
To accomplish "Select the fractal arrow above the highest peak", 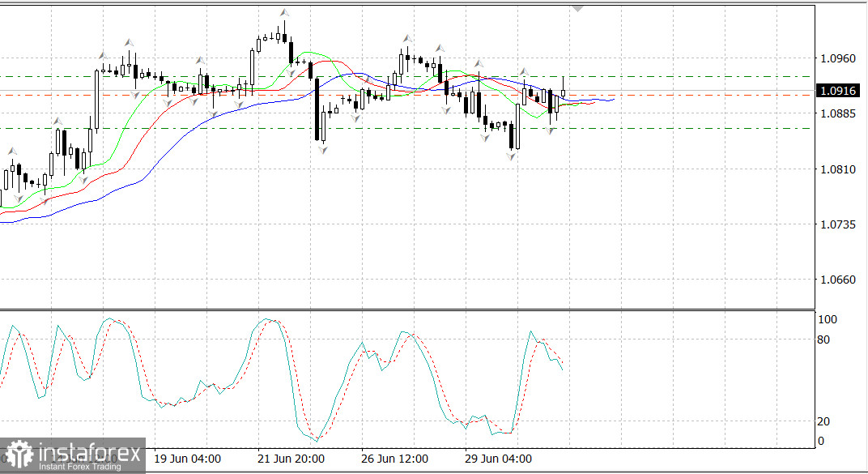I will coord(284,13).
